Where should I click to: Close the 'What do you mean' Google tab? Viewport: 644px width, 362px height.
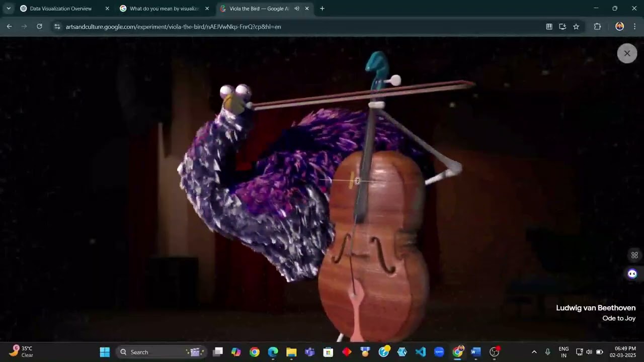pos(207,9)
